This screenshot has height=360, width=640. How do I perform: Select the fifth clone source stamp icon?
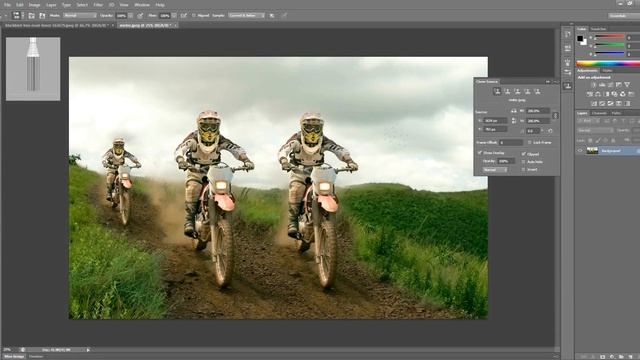(538, 91)
